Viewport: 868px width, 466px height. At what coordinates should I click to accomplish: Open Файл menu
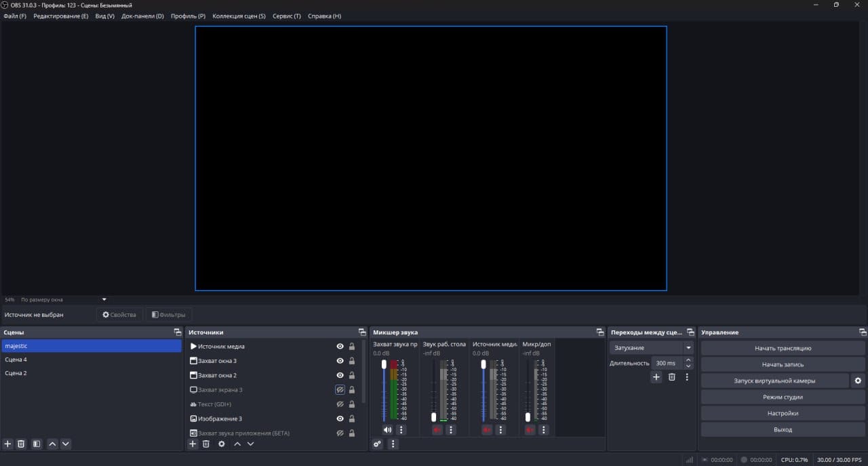pyautogui.click(x=15, y=16)
